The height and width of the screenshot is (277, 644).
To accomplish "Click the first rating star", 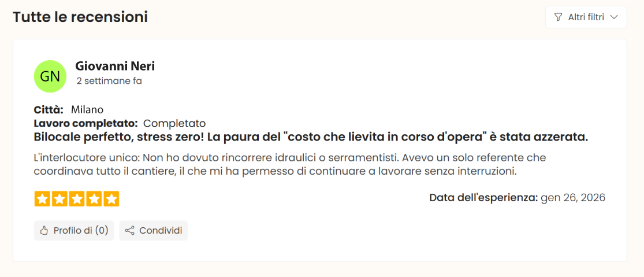I will point(42,199).
